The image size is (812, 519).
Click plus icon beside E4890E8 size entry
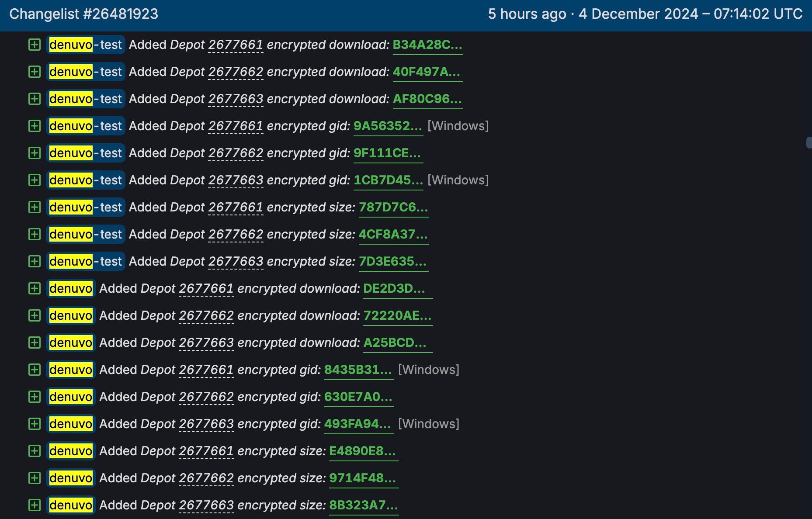pyautogui.click(x=35, y=451)
